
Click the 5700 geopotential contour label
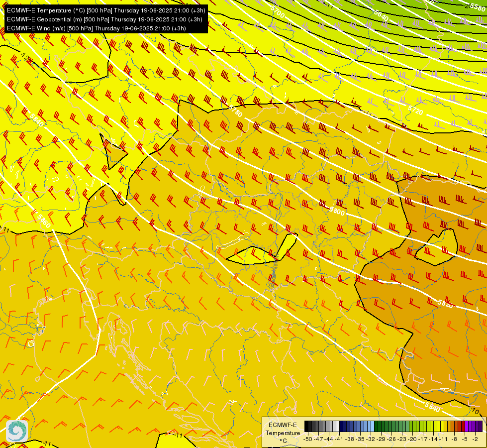coord(278,12)
